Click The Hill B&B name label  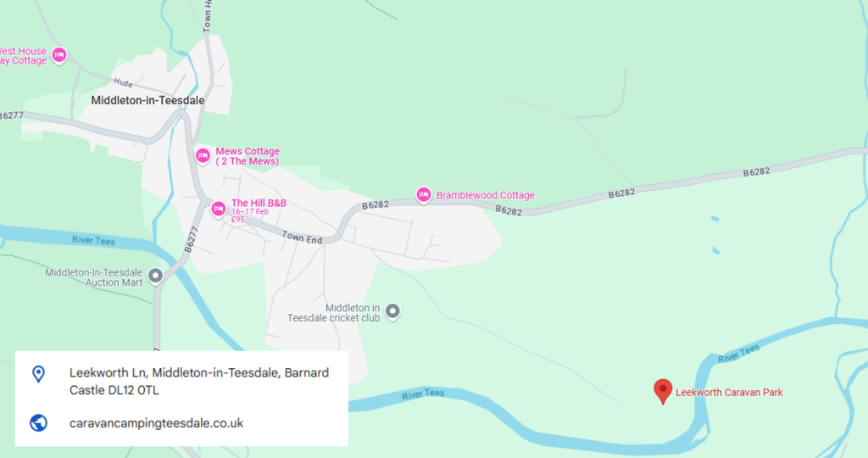(x=259, y=203)
